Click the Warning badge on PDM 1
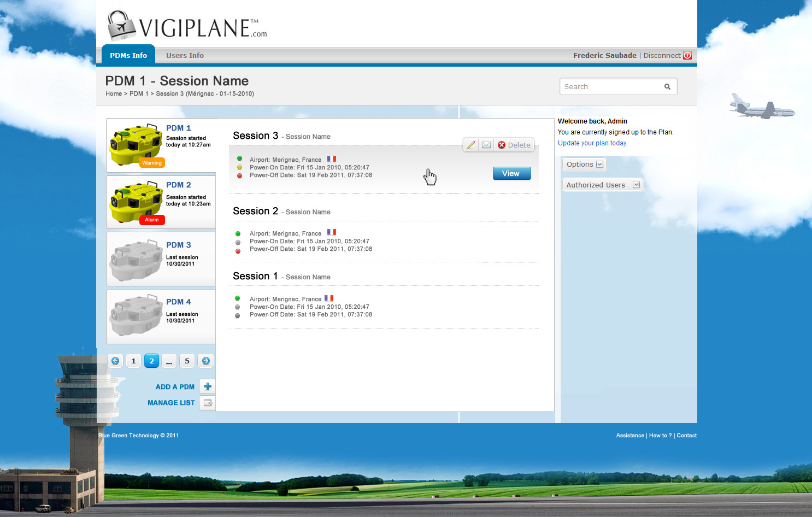Image resolution: width=812 pixels, height=517 pixels. 152,163
